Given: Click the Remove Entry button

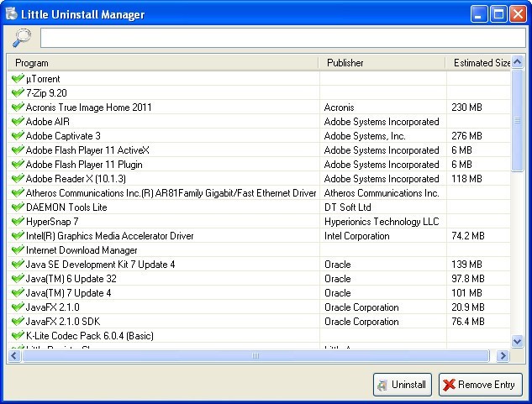Looking at the screenshot, I should pos(481,385).
